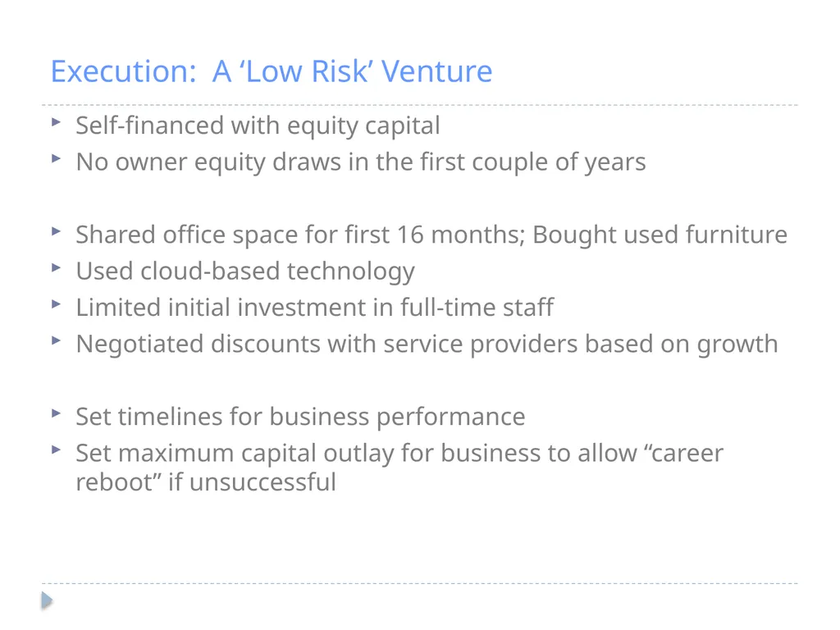The height and width of the screenshot is (630, 840).
Task: Click the 'Used cloud-based technology' line
Action: [244, 272]
